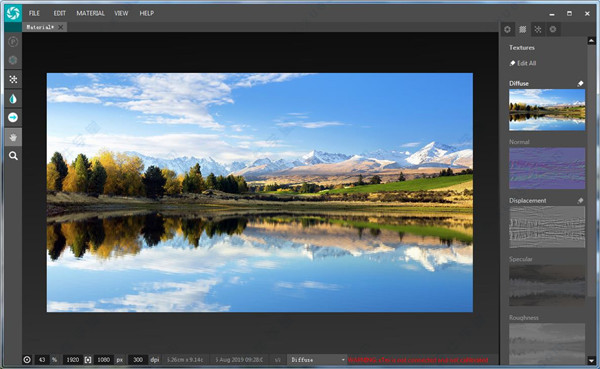Click the px unit label

(x=120, y=360)
